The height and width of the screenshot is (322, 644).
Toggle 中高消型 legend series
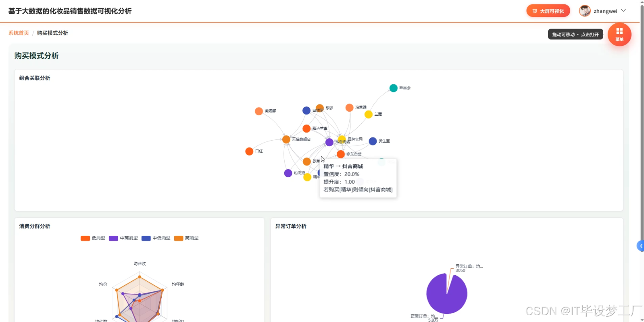pos(123,238)
